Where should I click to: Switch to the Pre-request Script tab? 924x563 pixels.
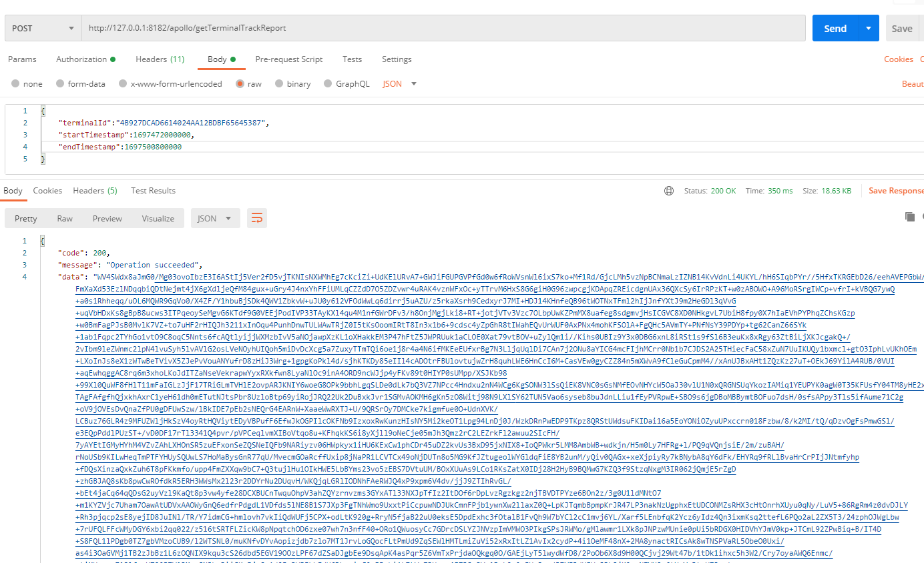[288, 59]
